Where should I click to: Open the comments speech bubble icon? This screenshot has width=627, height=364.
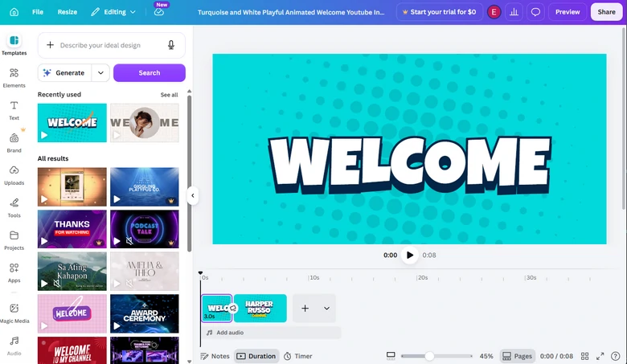pyautogui.click(x=535, y=12)
